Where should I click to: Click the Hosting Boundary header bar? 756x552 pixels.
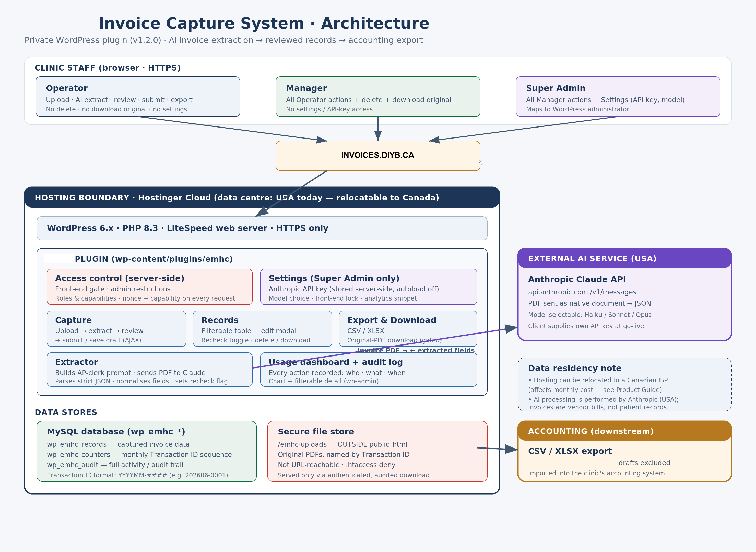coord(262,198)
